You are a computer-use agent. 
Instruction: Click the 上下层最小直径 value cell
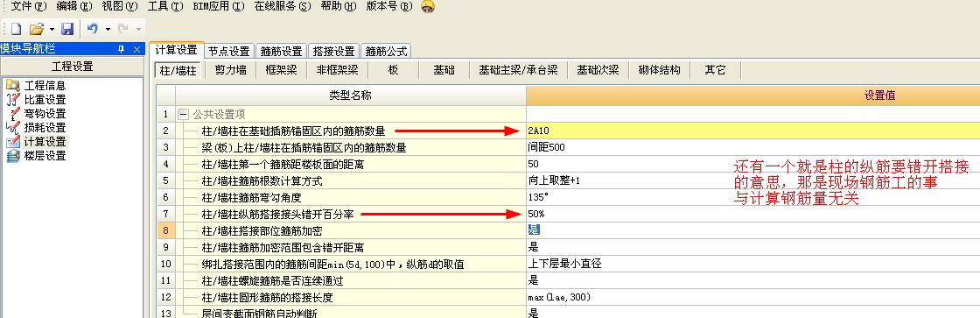pos(753,264)
